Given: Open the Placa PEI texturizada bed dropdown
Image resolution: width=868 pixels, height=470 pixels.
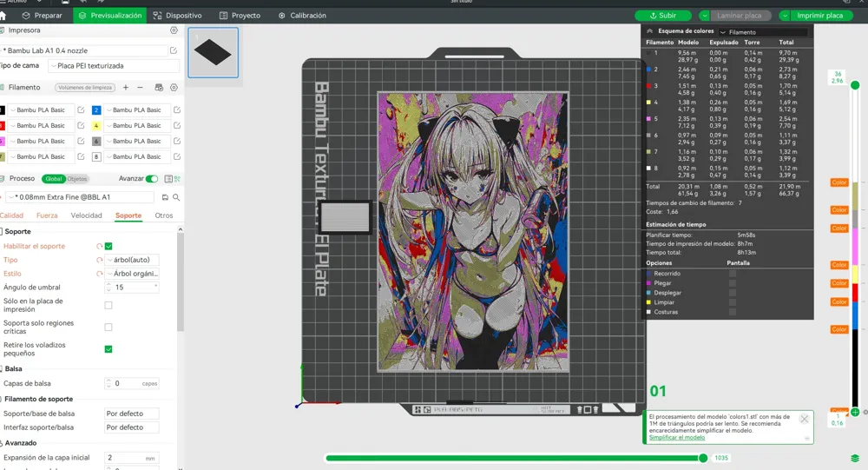Looking at the screenshot, I should point(114,66).
